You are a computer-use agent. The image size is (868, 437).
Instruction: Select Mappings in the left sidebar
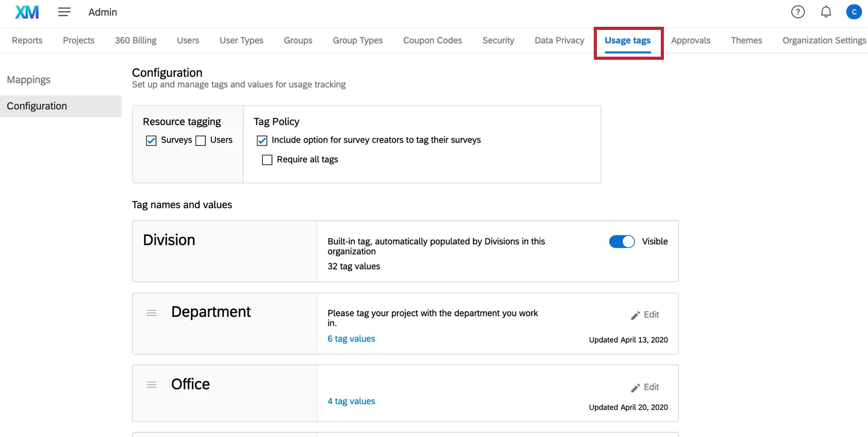click(29, 80)
